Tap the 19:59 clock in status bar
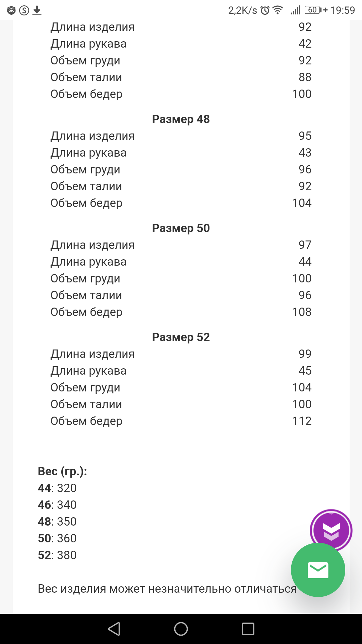Viewport: 362px width, 644px height. pos(343,10)
